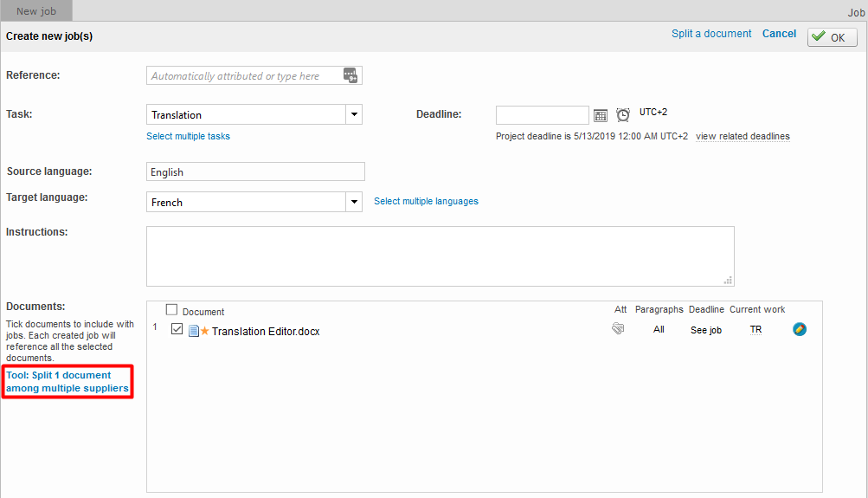The image size is (868, 498).
Task: Click the Cancel link
Action: (779, 34)
